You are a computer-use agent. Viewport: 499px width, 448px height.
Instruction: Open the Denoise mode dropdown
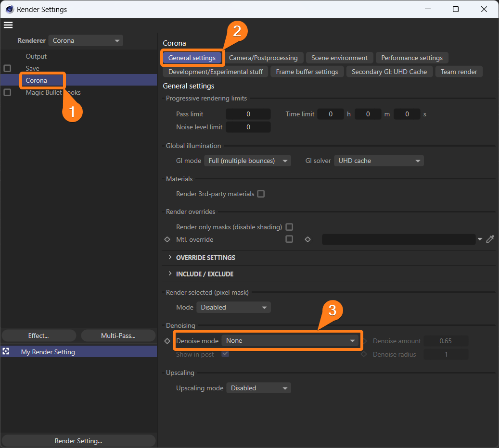point(290,340)
